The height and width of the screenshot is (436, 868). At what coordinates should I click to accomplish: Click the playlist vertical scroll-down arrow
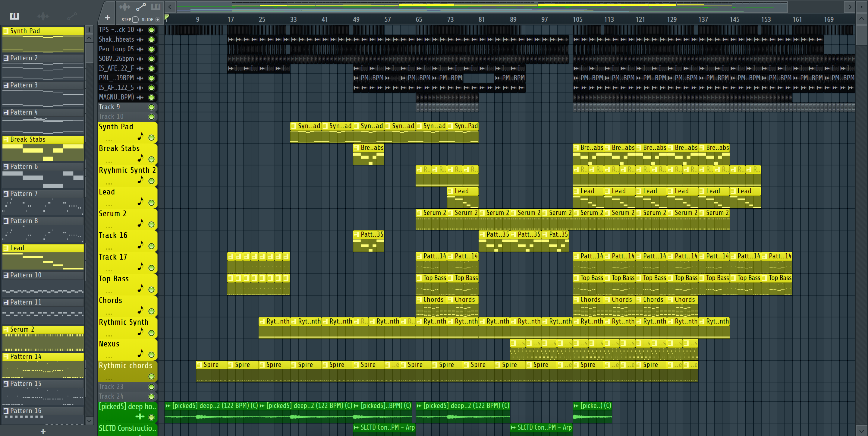[x=862, y=431]
